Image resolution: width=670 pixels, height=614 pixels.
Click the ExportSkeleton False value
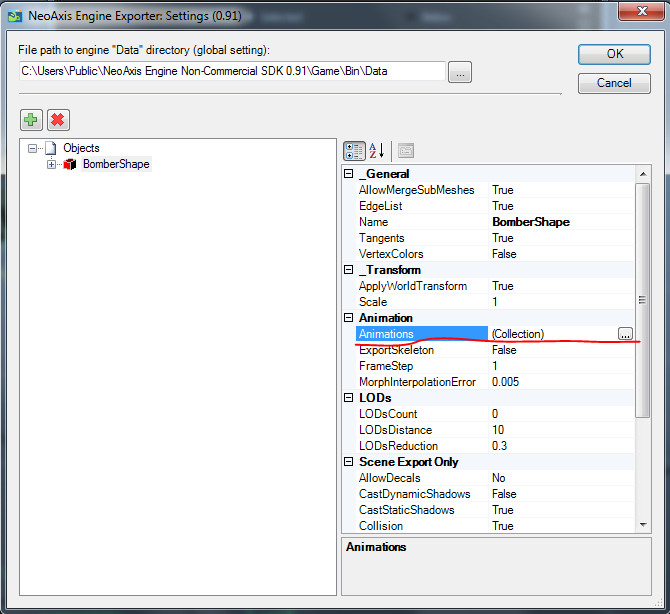tap(504, 350)
